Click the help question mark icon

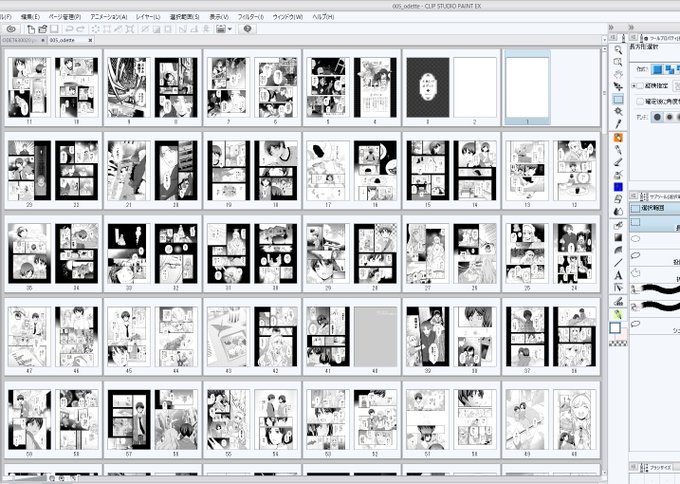click(247, 29)
